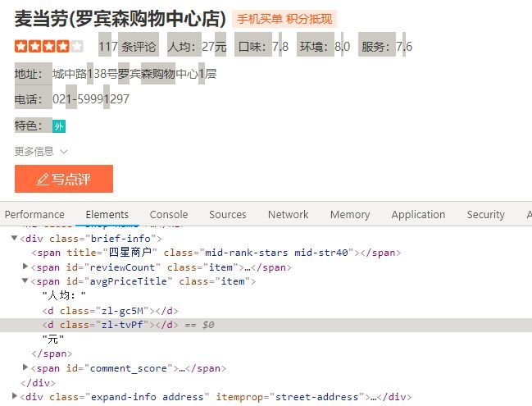Click the 人均: 27元 average price text

pyautogui.click(x=197, y=46)
